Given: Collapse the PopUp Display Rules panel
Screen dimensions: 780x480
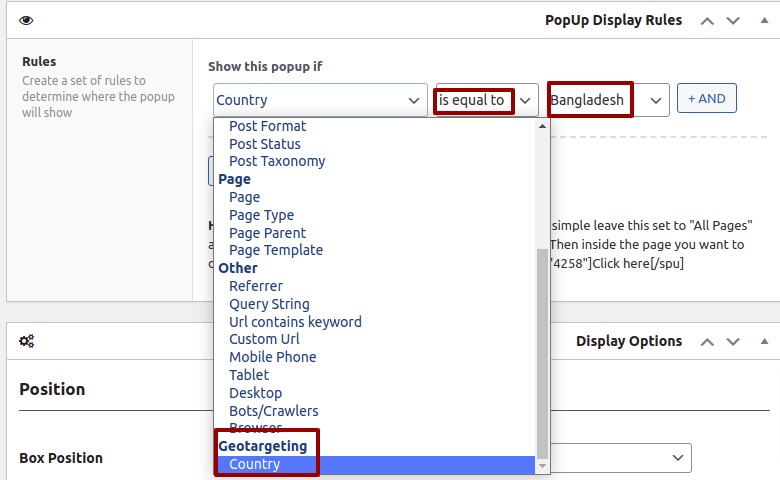Looking at the screenshot, I should [x=764, y=20].
